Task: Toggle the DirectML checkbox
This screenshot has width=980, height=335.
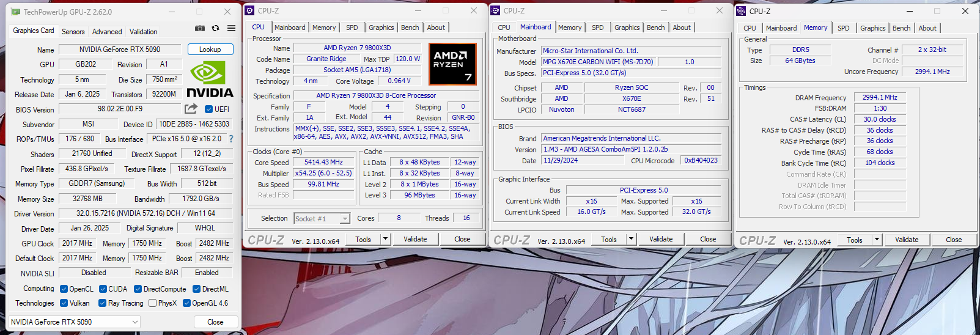Action: (x=196, y=289)
